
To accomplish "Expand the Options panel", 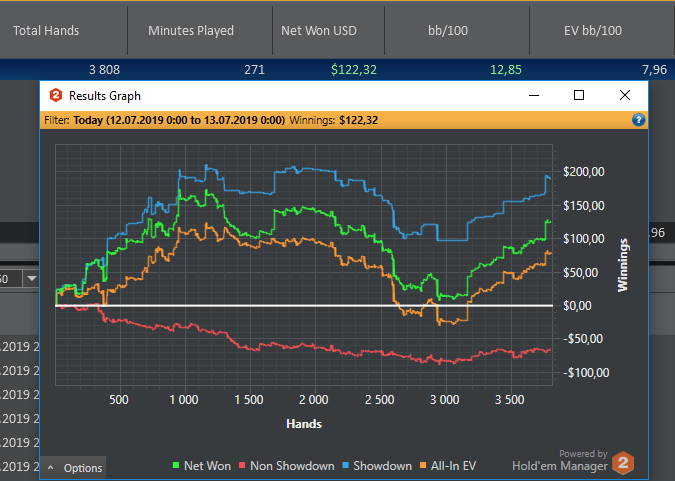I will (x=76, y=468).
